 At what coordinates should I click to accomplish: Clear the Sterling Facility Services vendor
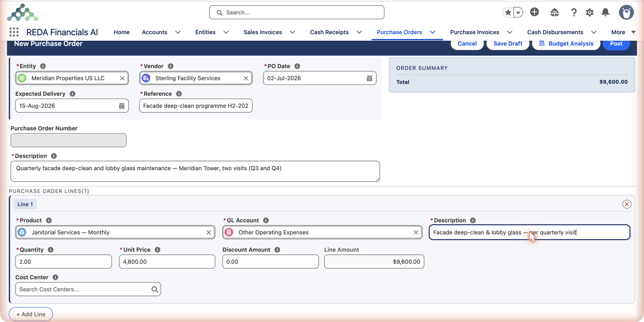[246, 78]
